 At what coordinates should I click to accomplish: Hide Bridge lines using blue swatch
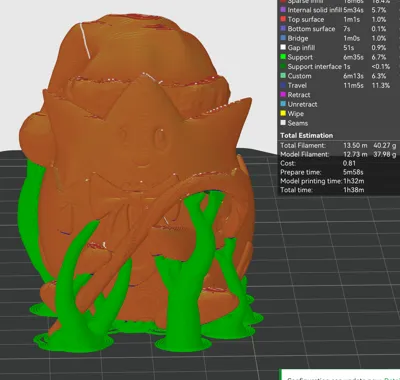[x=283, y=38]
